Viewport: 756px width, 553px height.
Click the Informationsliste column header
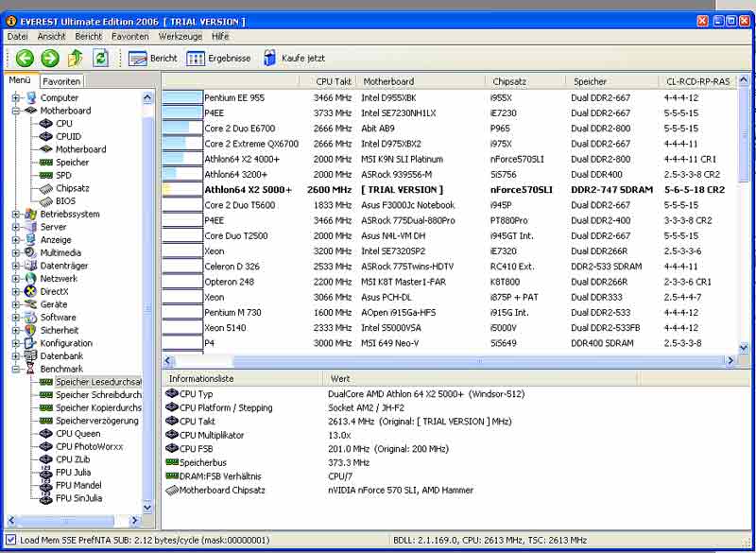(242, 379)
